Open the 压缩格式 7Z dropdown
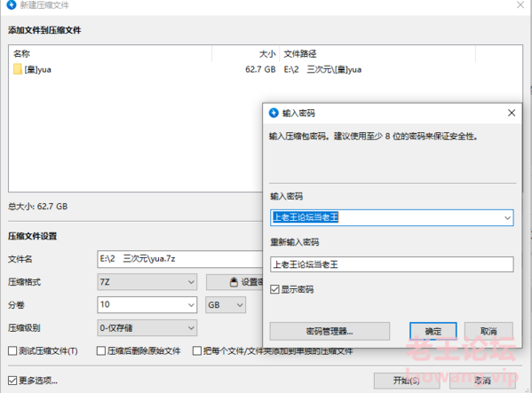This screenshot has height=393, width=532. pyautogui.click(x=147, y=282)
